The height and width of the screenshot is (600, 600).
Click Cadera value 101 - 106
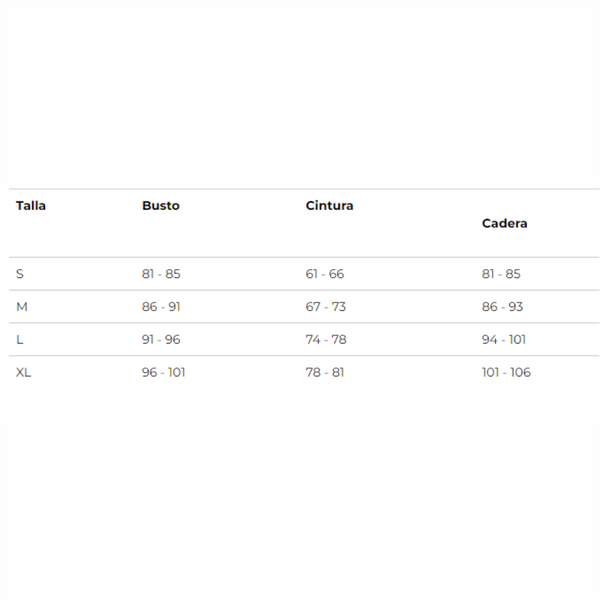click(506, 373)
